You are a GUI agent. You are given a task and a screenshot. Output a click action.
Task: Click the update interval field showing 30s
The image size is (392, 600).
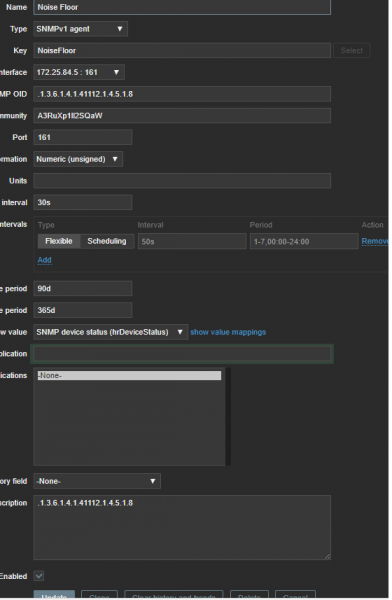(83, 202)
